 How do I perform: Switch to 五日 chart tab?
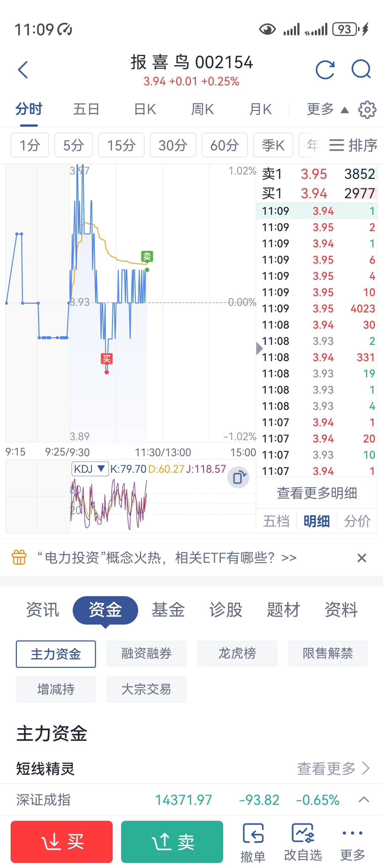coord(86,109)
